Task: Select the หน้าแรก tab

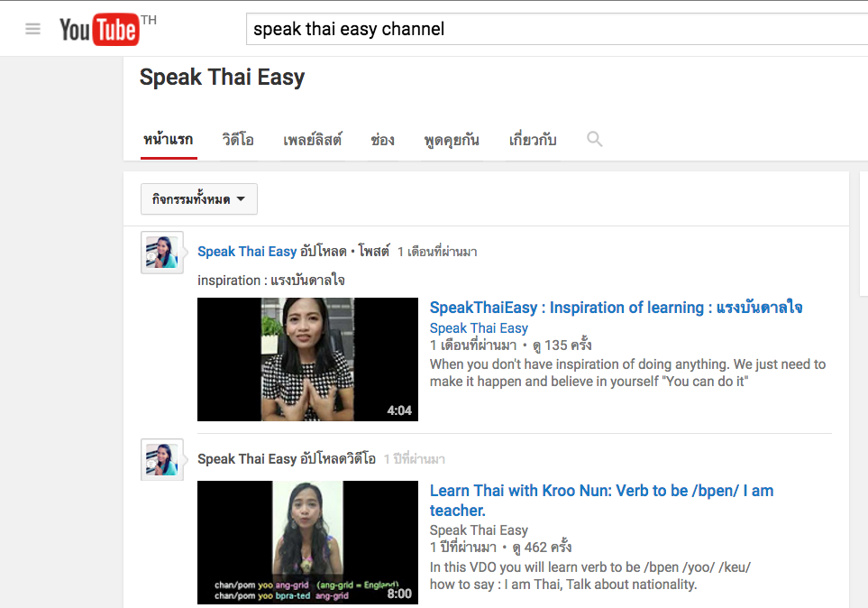Action: [x=169, y=140]
